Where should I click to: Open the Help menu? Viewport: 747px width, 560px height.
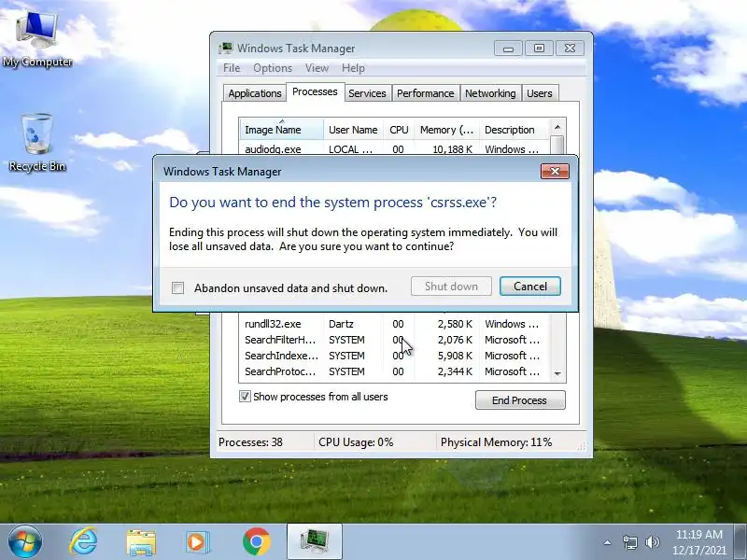(x=353, y=68)
